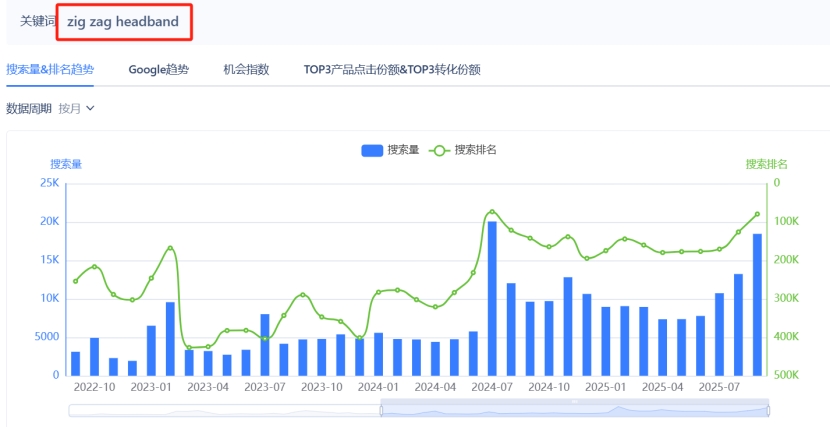The height and width of the screenshot is (427, 830).
Task: Switch to the Google趋势 tab
Action: [x=158, y=70]
